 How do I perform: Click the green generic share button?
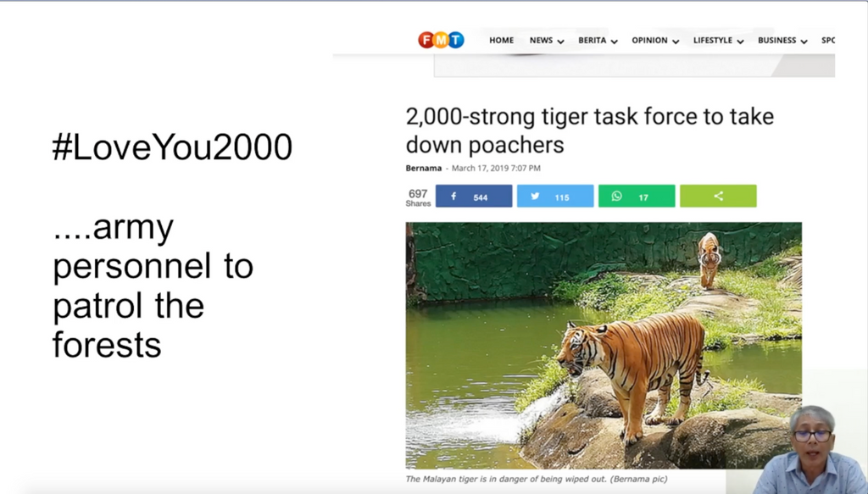718,197
